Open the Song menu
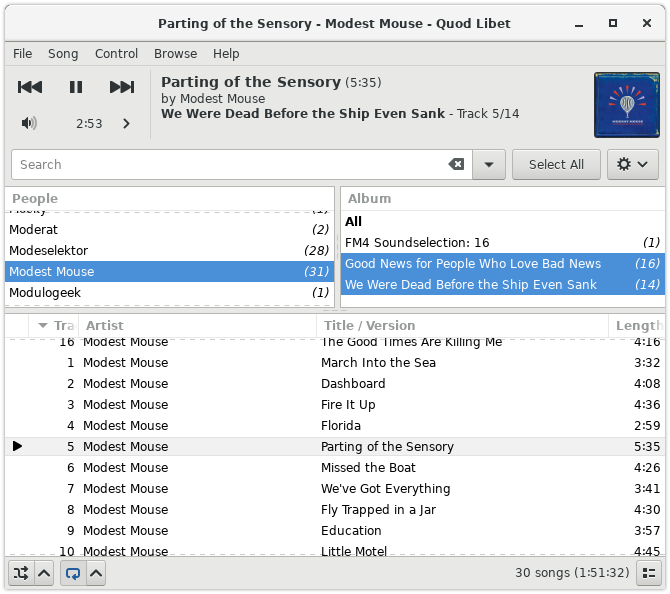This screenshot has height=594, width=670. pos(63,53)
